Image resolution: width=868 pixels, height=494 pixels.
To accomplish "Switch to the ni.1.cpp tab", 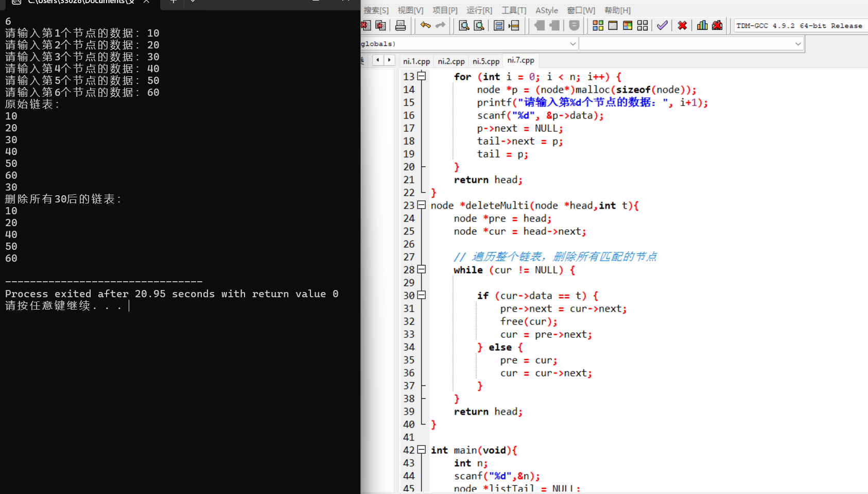I will pyautogui.click(x=416, y=61).
